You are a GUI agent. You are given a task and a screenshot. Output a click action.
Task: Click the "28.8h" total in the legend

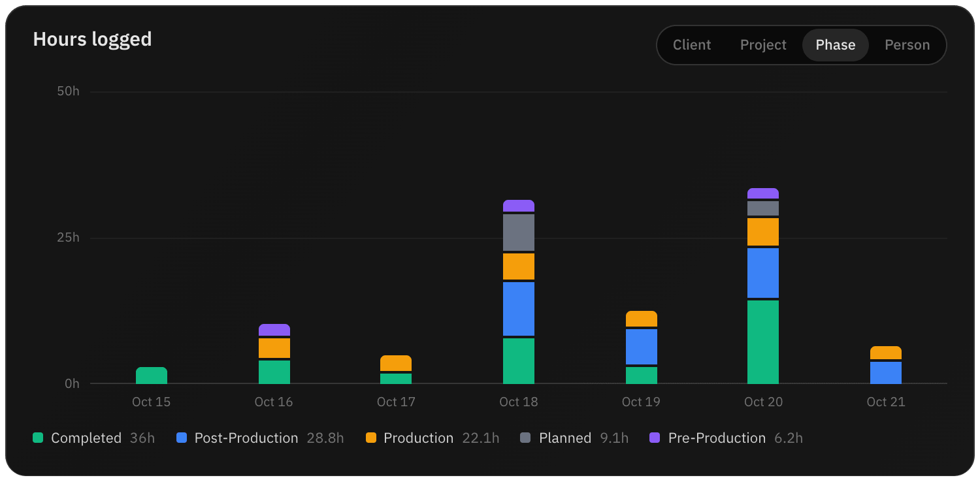[325, 438]
